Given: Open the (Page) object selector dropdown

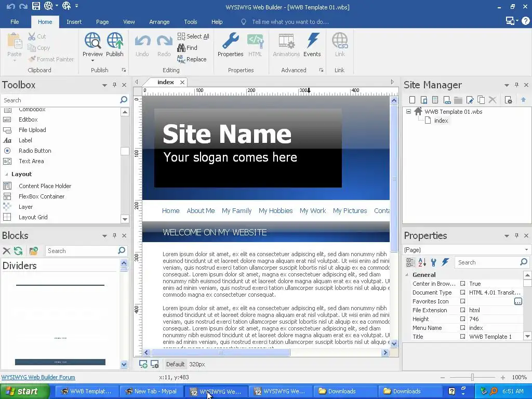Looking at the screenshot, I should point(527,250).
